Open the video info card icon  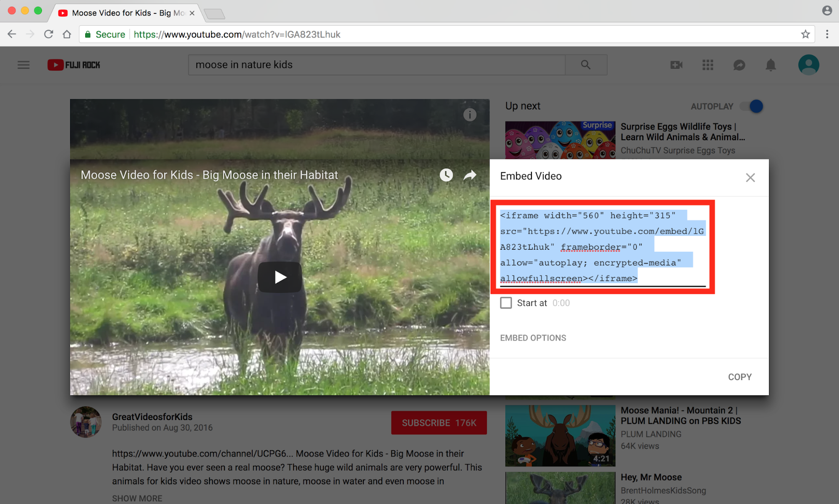pyautogui.click(x=470, y=115)
